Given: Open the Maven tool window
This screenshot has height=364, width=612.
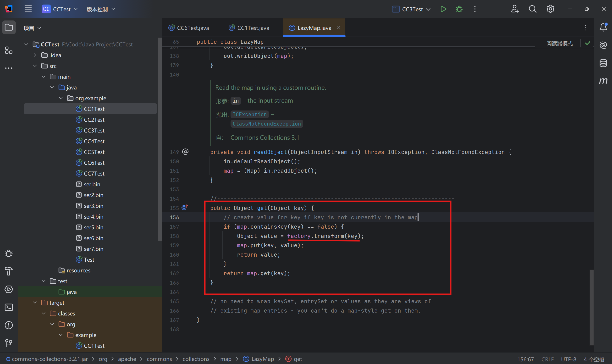Looking at the screenshot, I should (x=603, y=81).
